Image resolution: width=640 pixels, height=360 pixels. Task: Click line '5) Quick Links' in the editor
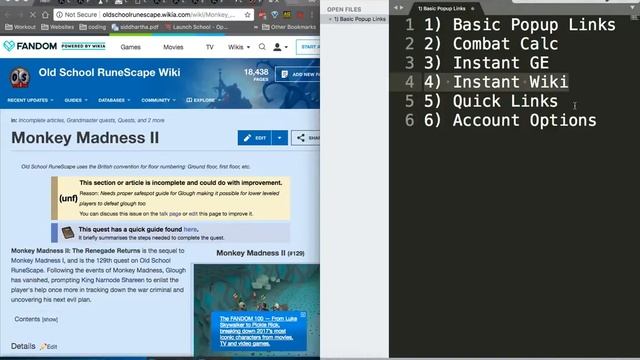pos(491,101)
